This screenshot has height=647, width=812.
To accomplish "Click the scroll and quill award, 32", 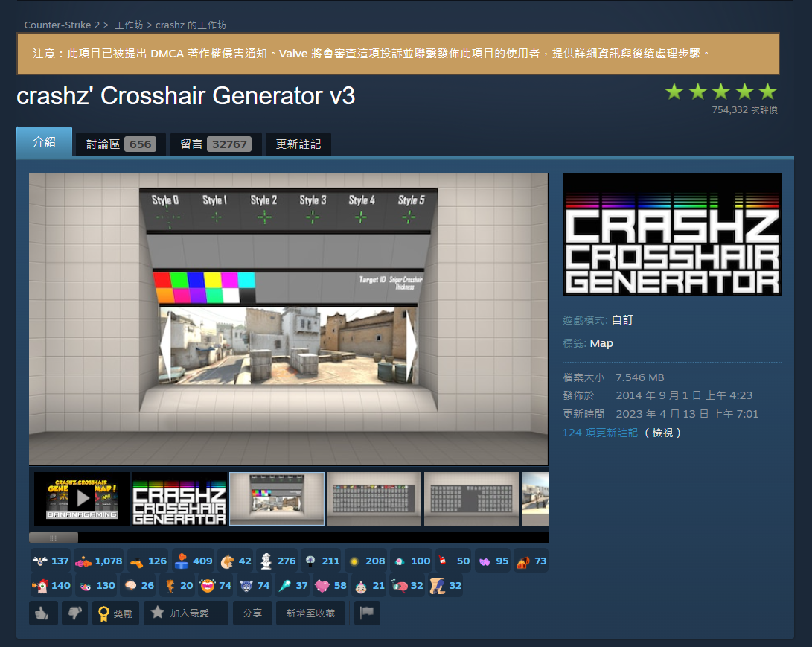I will (x=446, y=585).
